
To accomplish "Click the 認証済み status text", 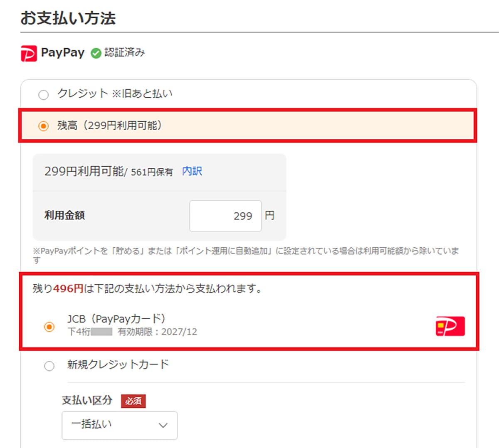I will 125,53.
